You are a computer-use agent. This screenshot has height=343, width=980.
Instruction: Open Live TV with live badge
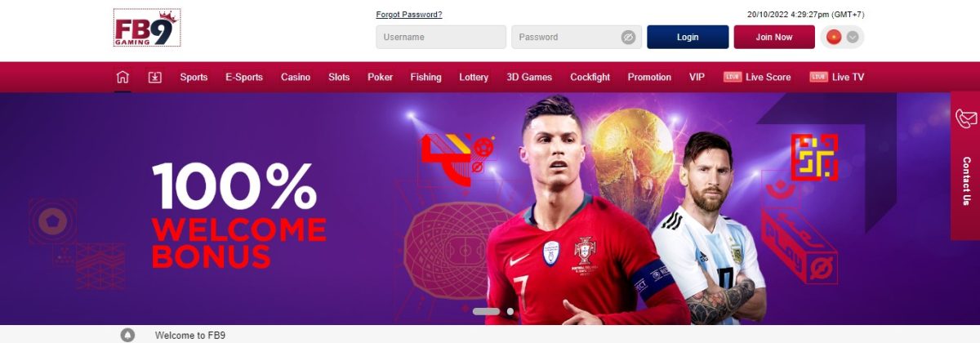[x=836, y=77]
